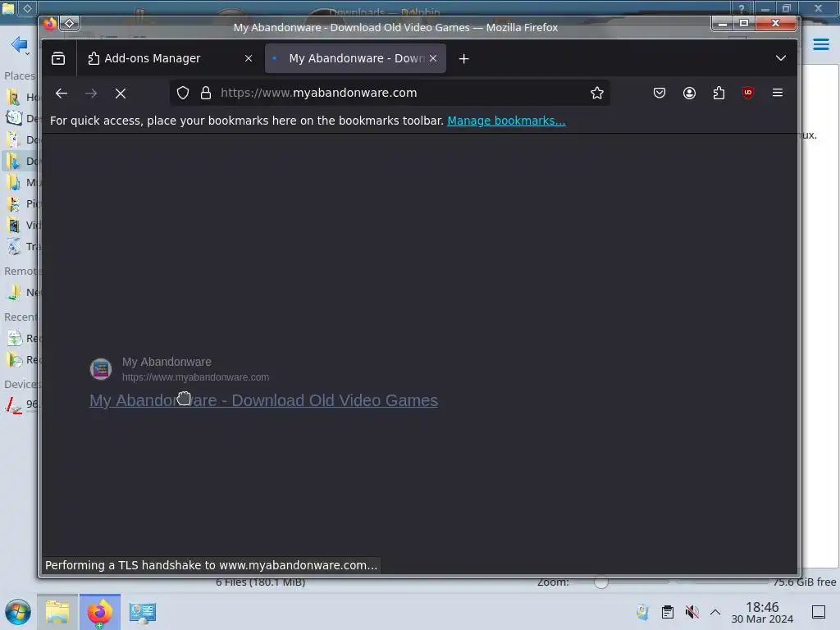Show site security info via the padlock icon
Viewport: 840px width, 630px height.
coord(206,94)
